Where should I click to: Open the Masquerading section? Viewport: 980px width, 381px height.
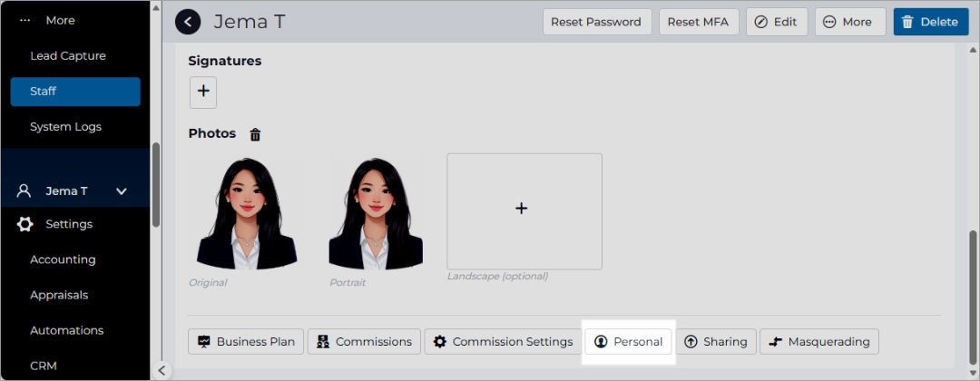(x=819, y=342)
